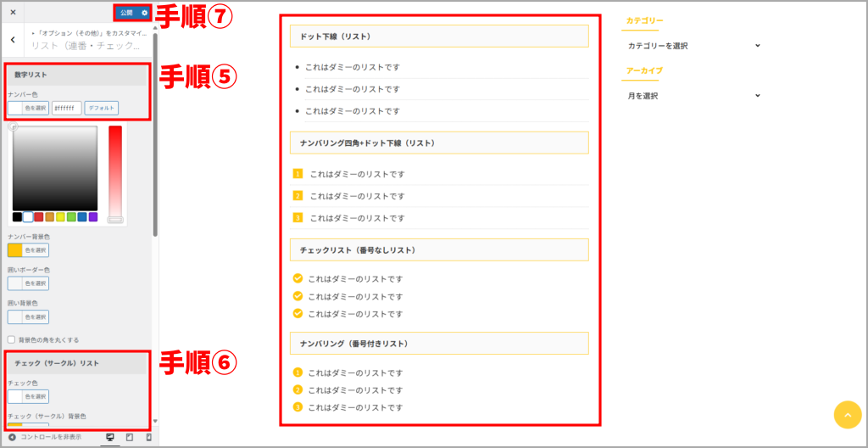Open 囲いボーダー色 color select button
Screen dimensions: 868x448
tap(28, 283)
